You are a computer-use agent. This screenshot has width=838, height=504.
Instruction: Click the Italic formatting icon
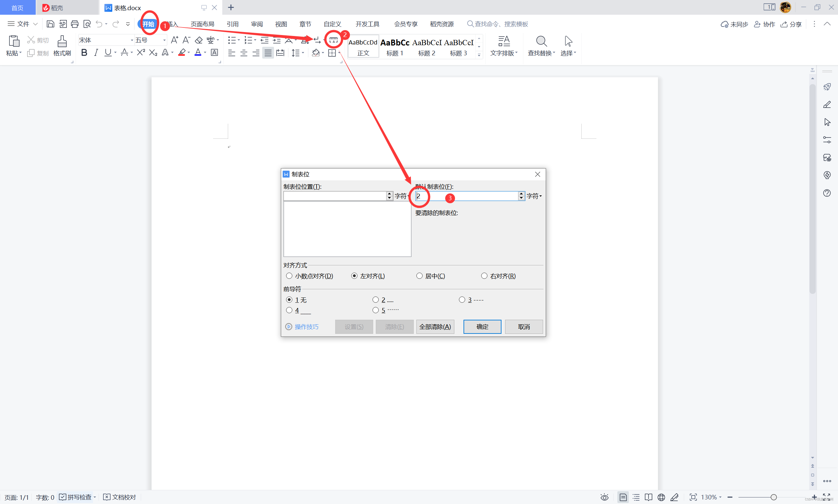[96, 53]
